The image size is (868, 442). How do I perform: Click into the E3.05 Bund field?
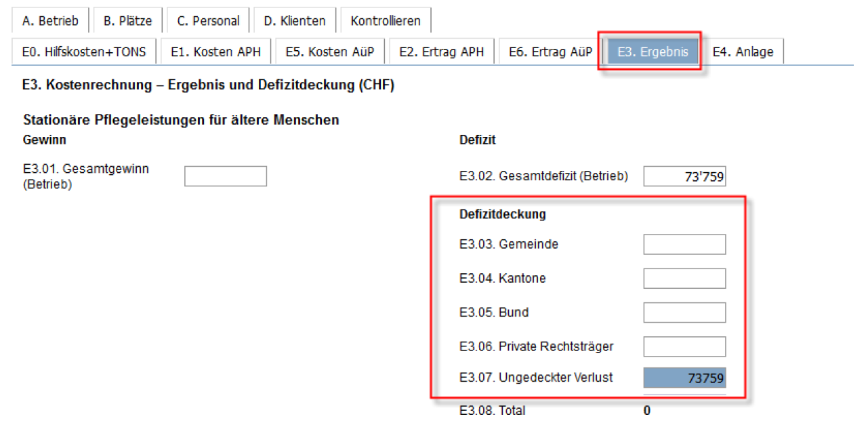(684, 313)
